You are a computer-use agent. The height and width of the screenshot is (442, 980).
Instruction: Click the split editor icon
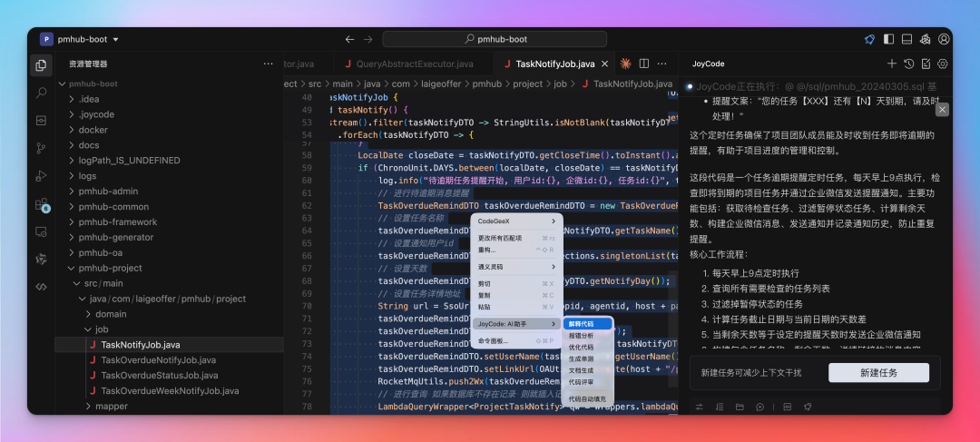point(643,64)
